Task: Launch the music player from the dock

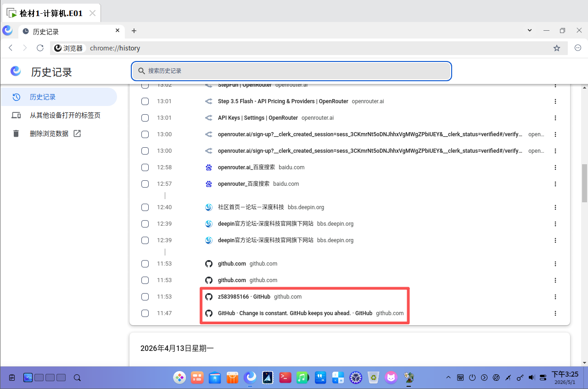Action: (x=302, y=378)
